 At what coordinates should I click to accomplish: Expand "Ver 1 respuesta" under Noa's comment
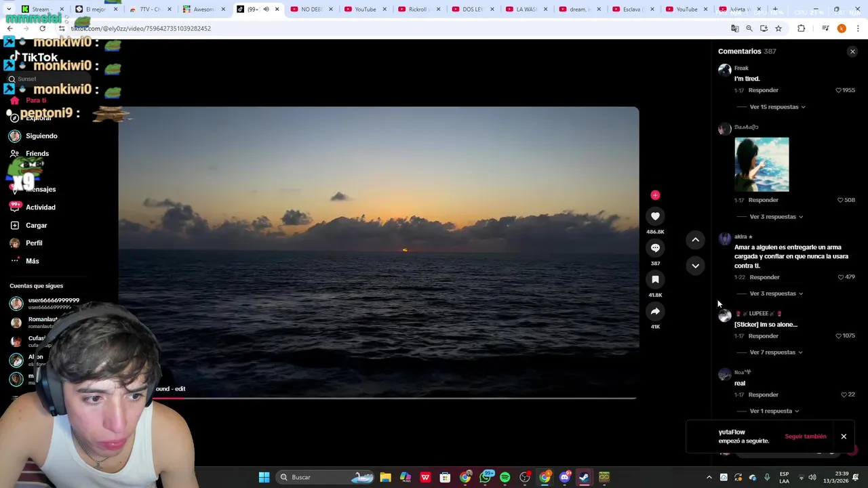774,411
